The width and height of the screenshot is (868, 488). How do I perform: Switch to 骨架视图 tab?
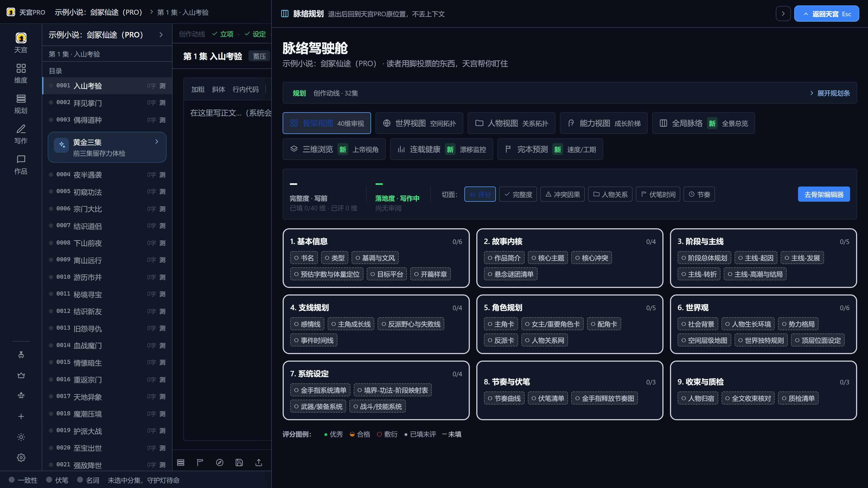click(x=327, y=123)
